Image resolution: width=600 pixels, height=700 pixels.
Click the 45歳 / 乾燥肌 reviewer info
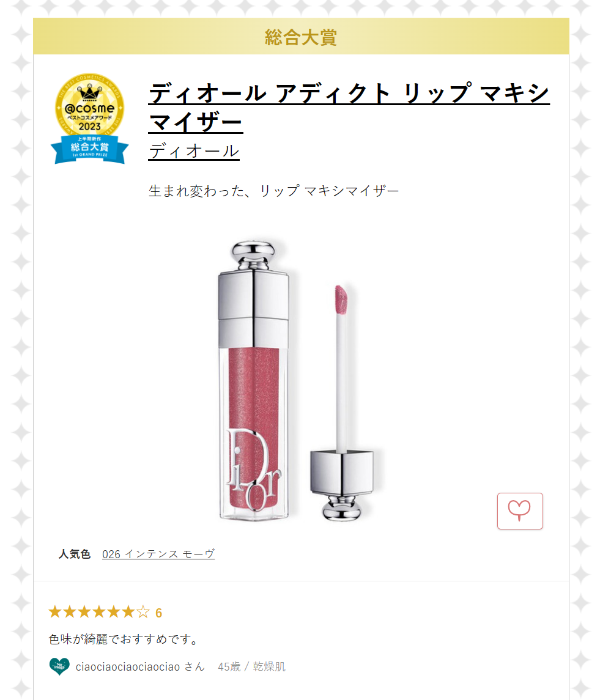251,666
